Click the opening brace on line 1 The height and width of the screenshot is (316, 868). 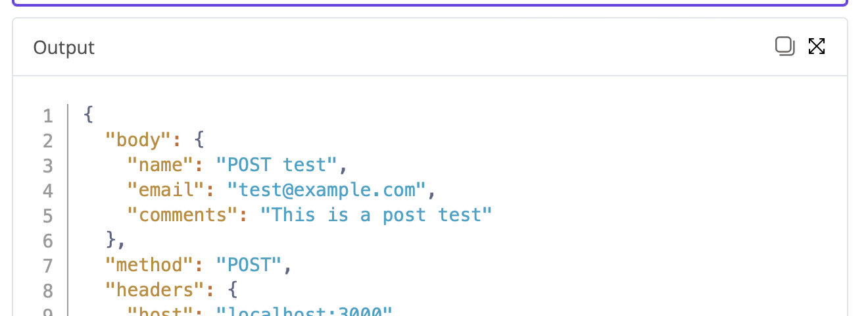(x=89, y=115)
